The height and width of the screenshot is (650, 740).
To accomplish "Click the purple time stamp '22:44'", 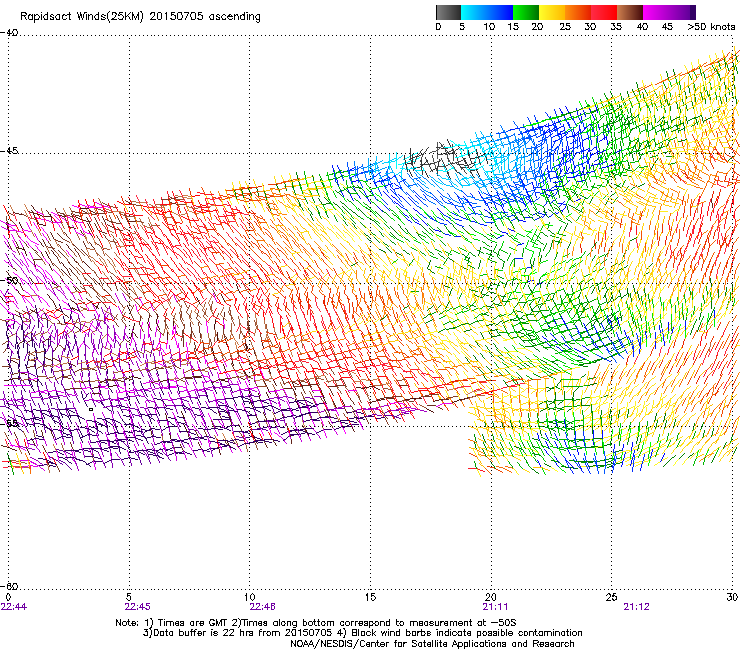I will click(x=14, y=607).
